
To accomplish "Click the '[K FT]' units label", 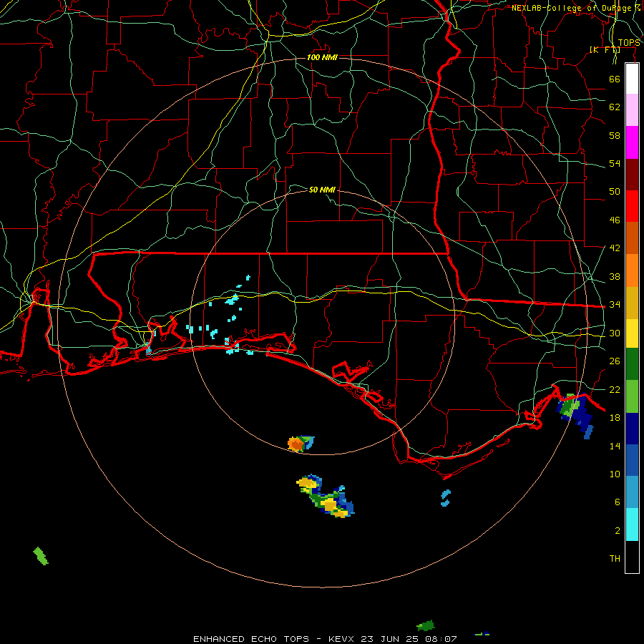I will click(x=605, y=50).
